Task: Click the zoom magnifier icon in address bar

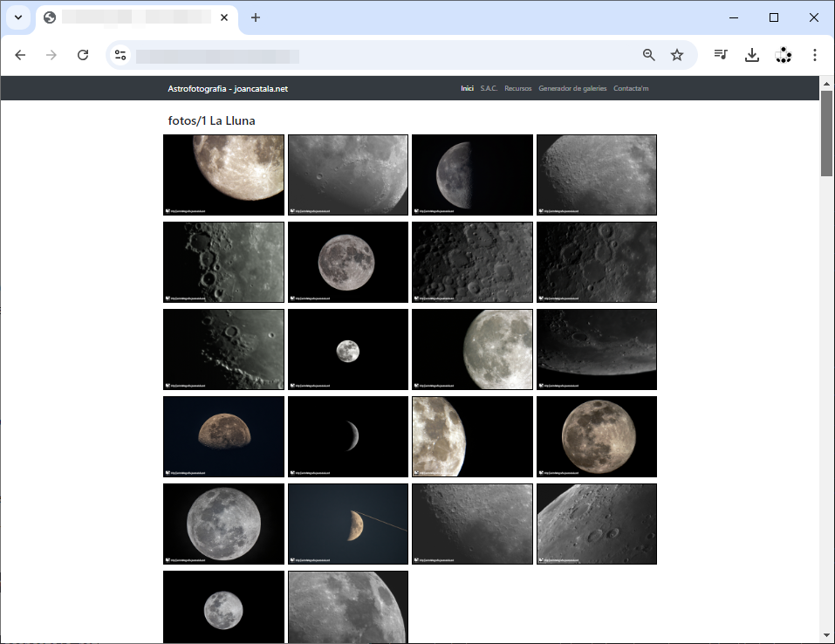Action: tap(648, 55)
